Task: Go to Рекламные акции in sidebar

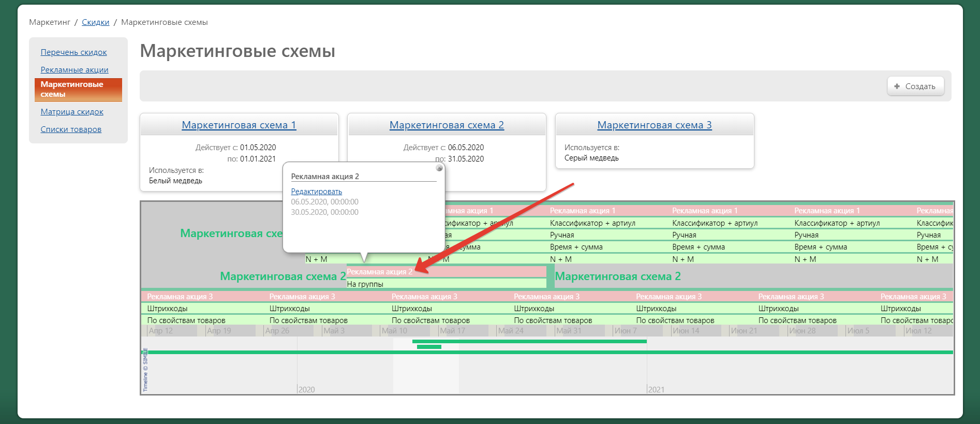Action: click(75, 69)
